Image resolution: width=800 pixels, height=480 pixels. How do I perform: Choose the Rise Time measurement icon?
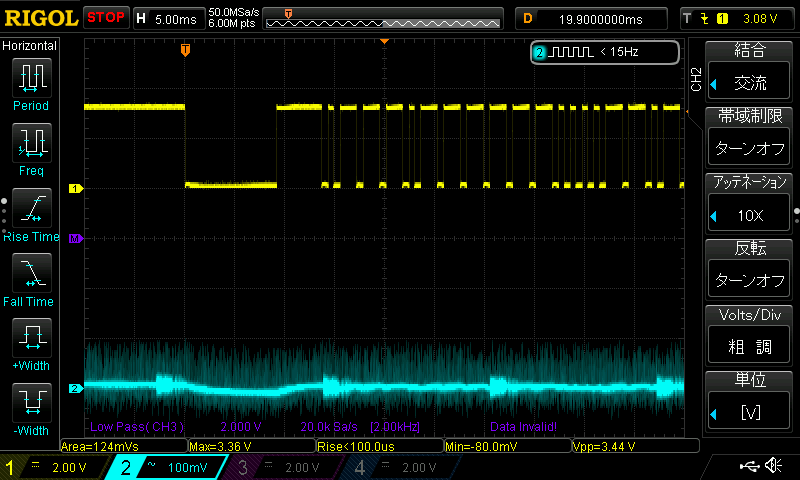(x=31, y=208)
